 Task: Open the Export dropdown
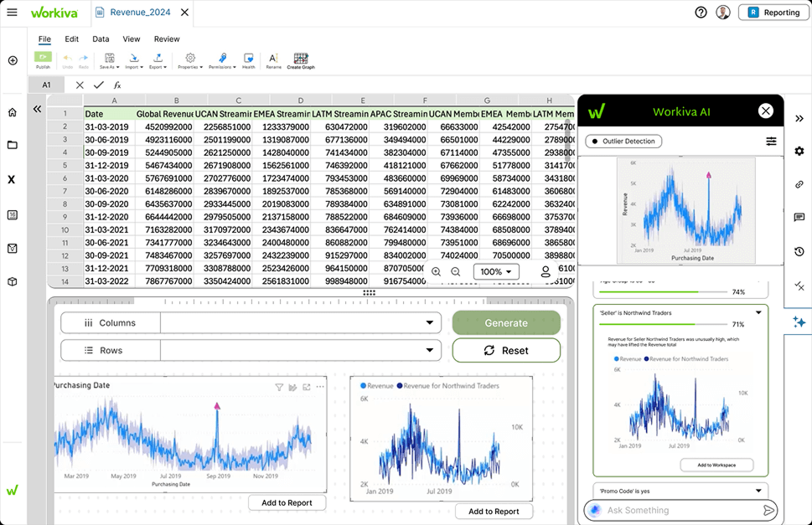coord(158,60)
